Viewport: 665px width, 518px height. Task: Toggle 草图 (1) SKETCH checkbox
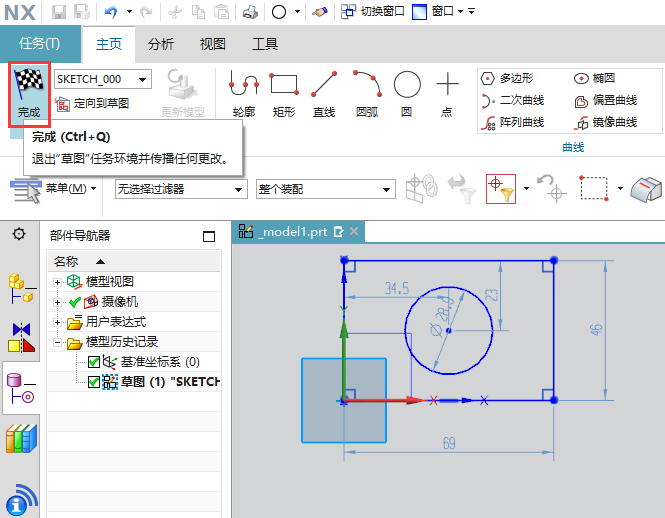point(94,382)
